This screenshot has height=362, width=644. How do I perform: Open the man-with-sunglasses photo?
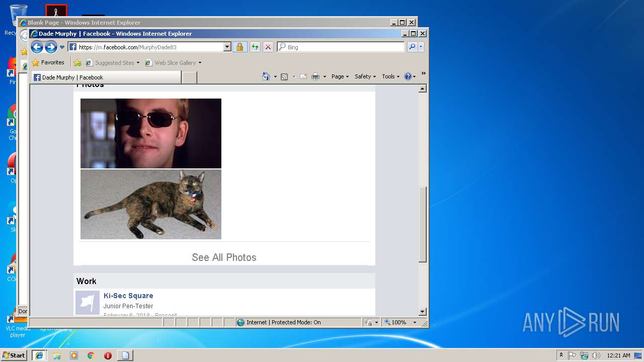pos(151,133)
